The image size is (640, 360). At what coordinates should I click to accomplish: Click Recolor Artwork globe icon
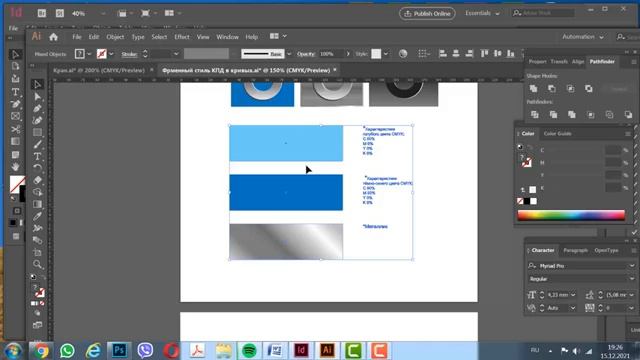(x=403, y=54)
